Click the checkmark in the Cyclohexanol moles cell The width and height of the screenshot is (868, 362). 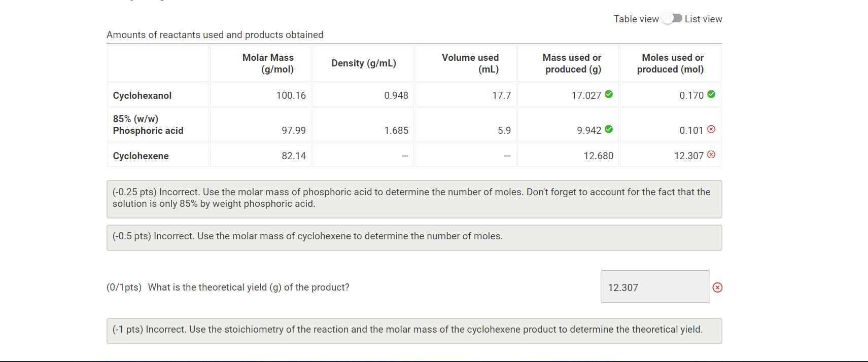711,94
